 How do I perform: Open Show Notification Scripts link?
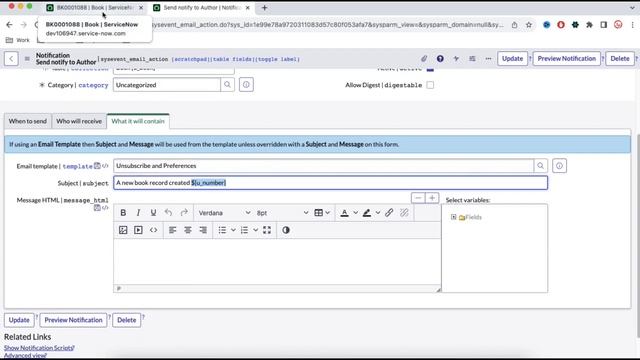39,348
